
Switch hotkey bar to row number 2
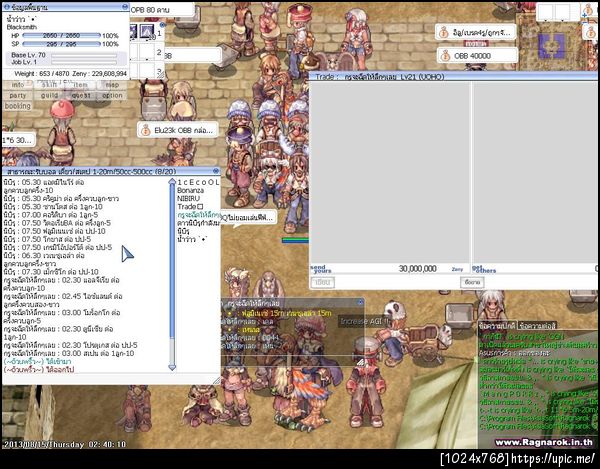tap(159, 52)
